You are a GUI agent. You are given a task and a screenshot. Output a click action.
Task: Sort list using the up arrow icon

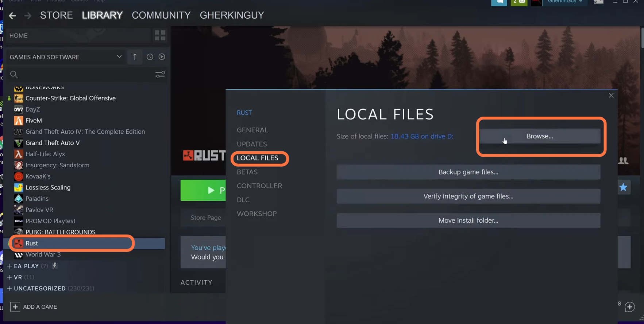pyautogui.click(x=135, y=57)
